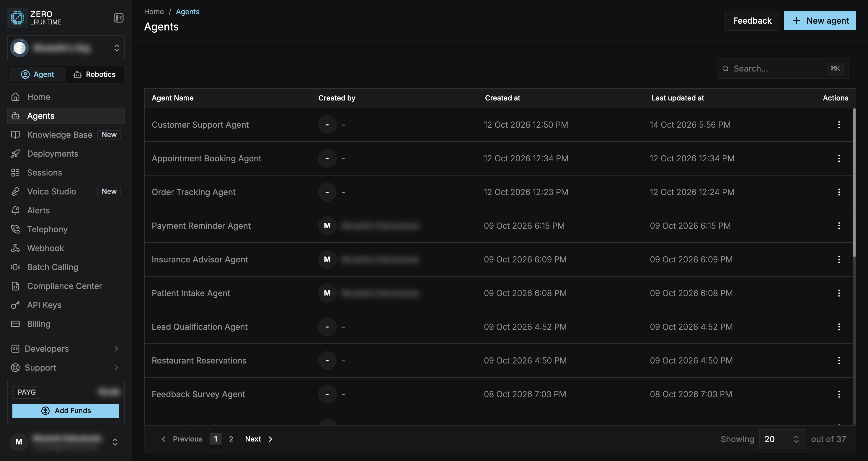Open actions menu for Customer Support Agent
This screenshot has width=868, height=461.
coord(839,124)
